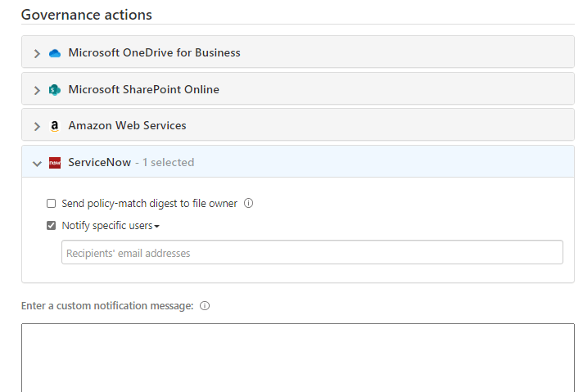
Task: Collapse the ServiceNow section chevron
Action: pos(37,163)
